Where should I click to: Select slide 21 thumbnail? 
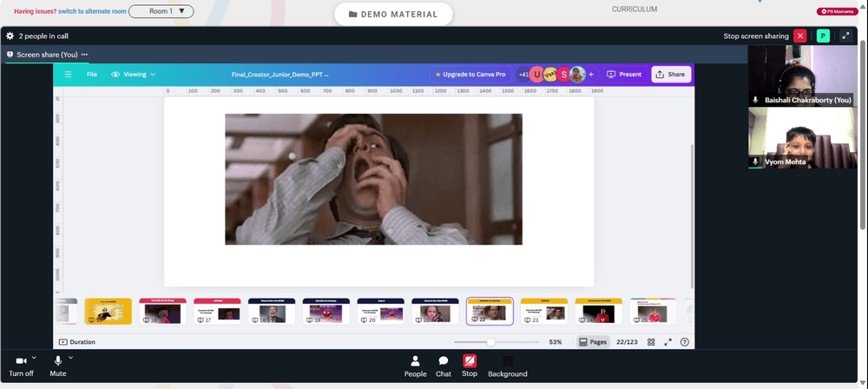pyautogui.click(x=435, y=311)
